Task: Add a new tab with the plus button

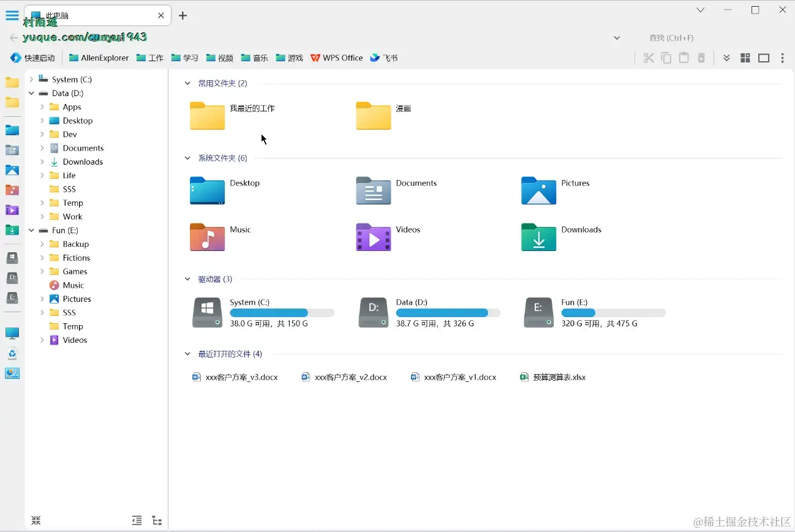Action: point(183,15)
